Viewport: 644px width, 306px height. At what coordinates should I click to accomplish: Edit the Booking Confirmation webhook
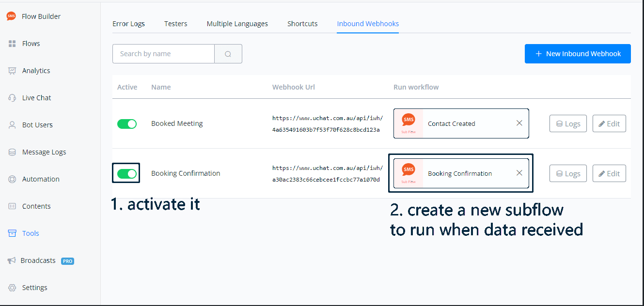coord(609,173)
